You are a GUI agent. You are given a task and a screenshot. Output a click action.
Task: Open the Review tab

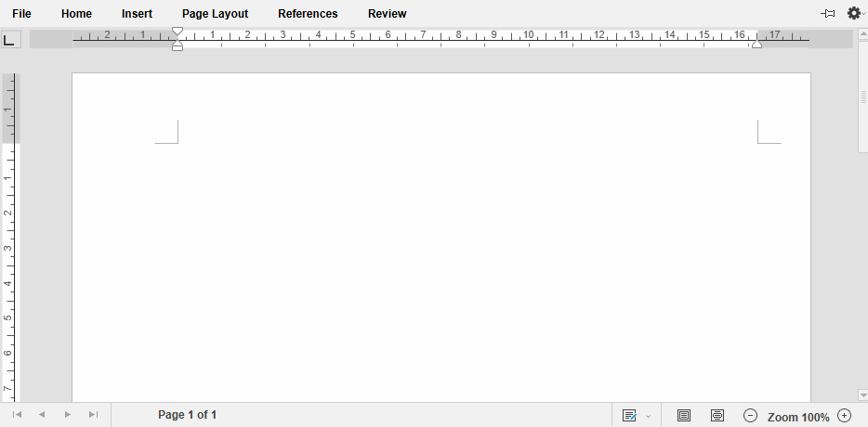(387, 14)
